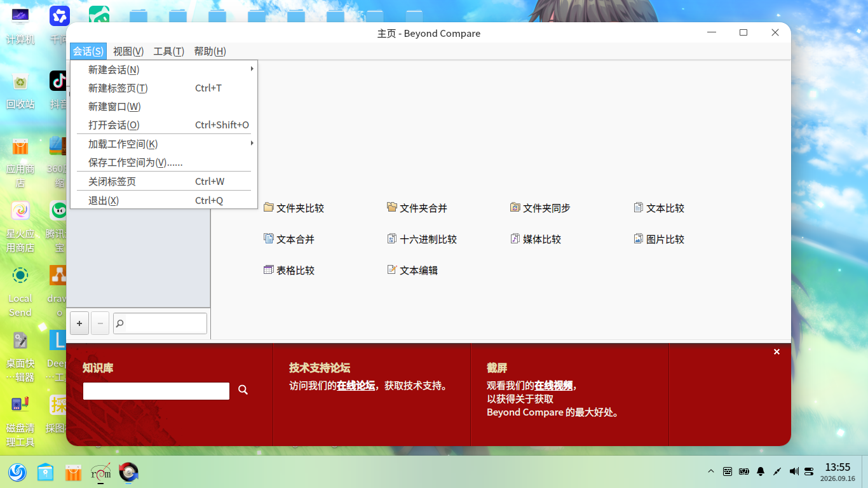868x488 pixels.
Task: Open the 计算机 desktop icon
Action: pos(20,25)
